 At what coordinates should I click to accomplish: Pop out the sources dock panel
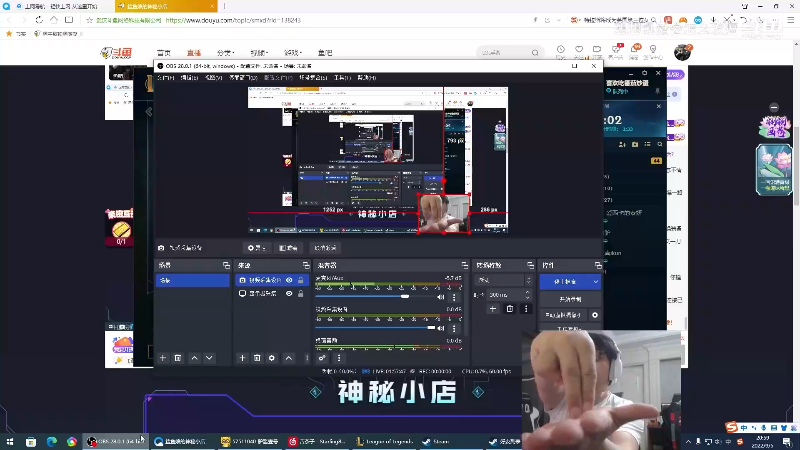coord(306,265)
